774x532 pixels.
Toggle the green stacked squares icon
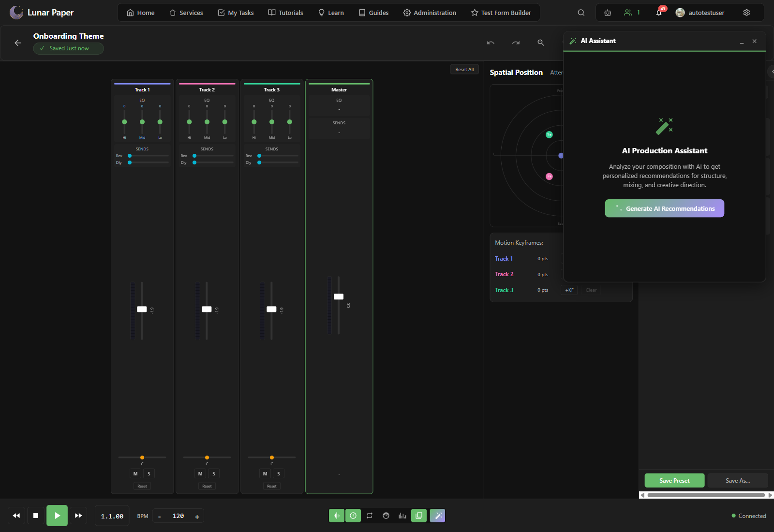pos(419,516)
